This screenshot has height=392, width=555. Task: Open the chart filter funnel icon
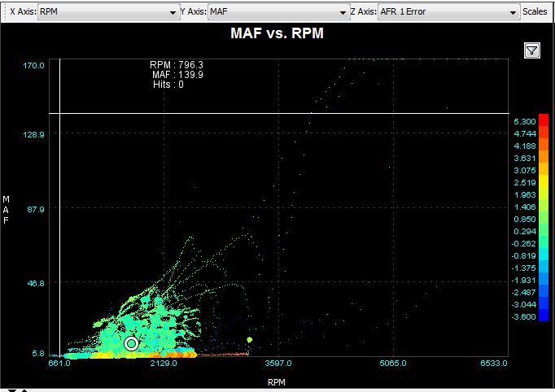(532, 50)
